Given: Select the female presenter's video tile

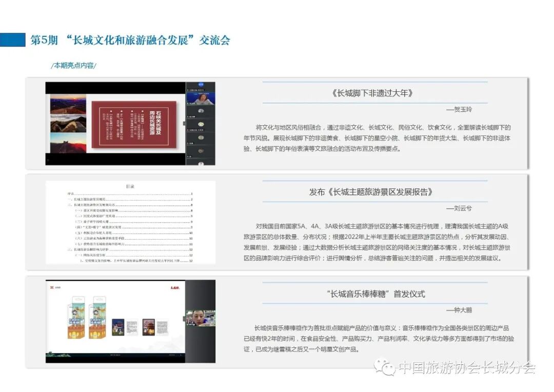Looking at the screenshot, I should 201,99.
